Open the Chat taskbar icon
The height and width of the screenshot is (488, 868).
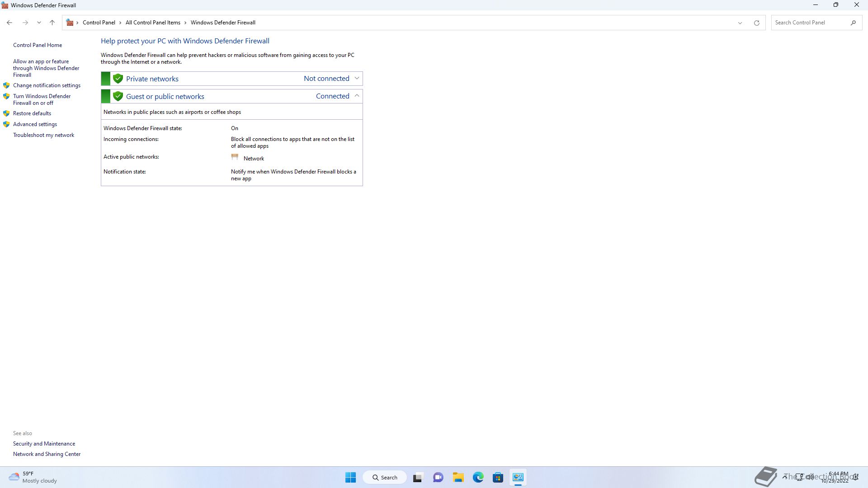(438, 477)
